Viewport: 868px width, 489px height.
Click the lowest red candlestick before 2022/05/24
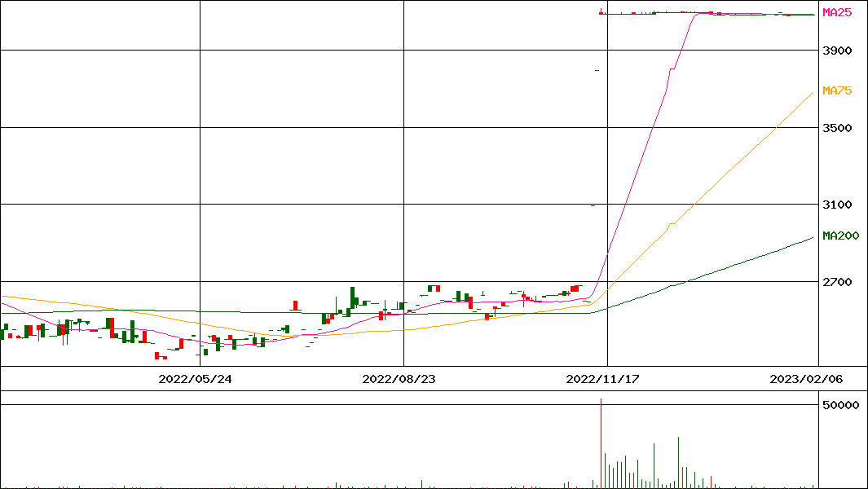point(158,355)
